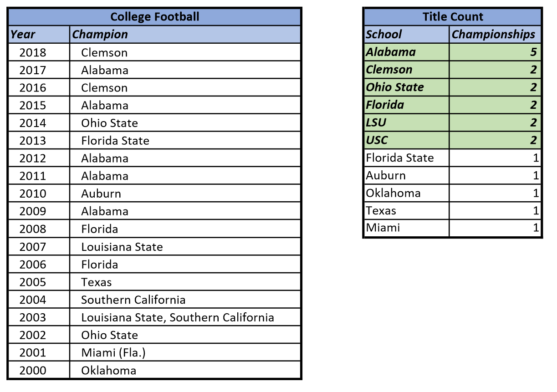Select the 2000 year cell
The width and height of the screenshot is (557, 392).
click(33, 370)
